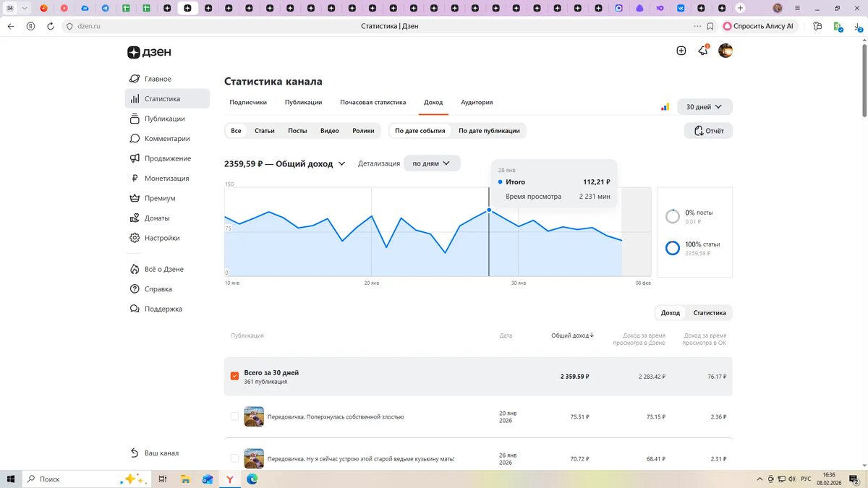
Task: Toggle Всего за 30 дней checkbox
Action: pyautogui.click(x=234, y=376)
